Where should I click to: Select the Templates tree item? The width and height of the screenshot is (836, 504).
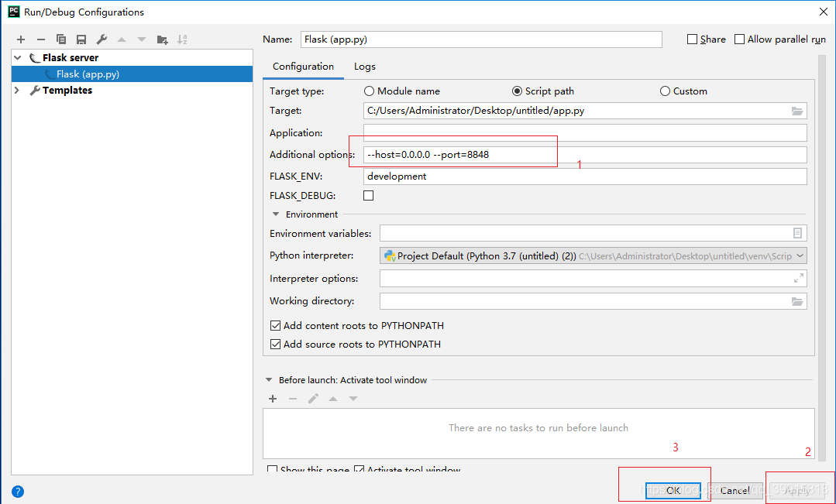tap(67, 90)
